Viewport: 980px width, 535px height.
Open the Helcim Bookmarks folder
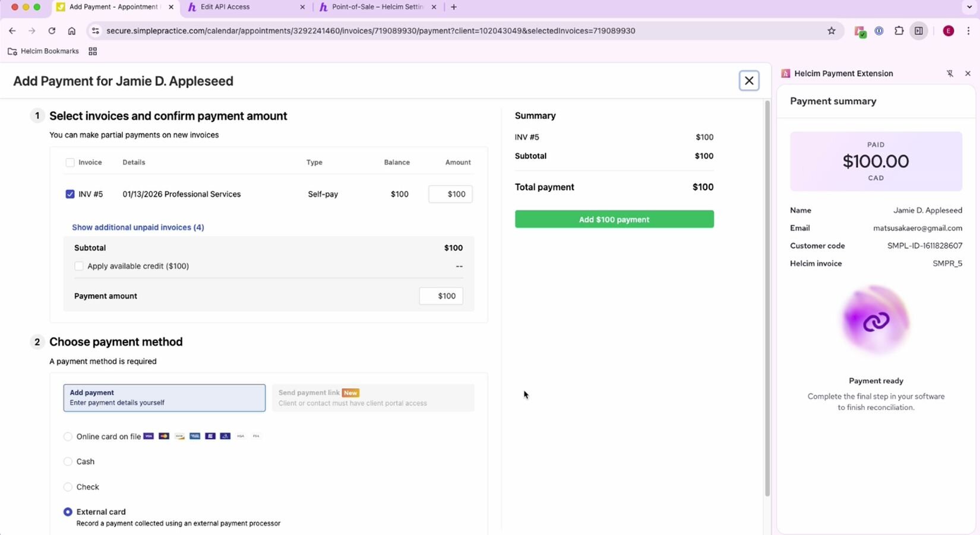pos(43,52)
